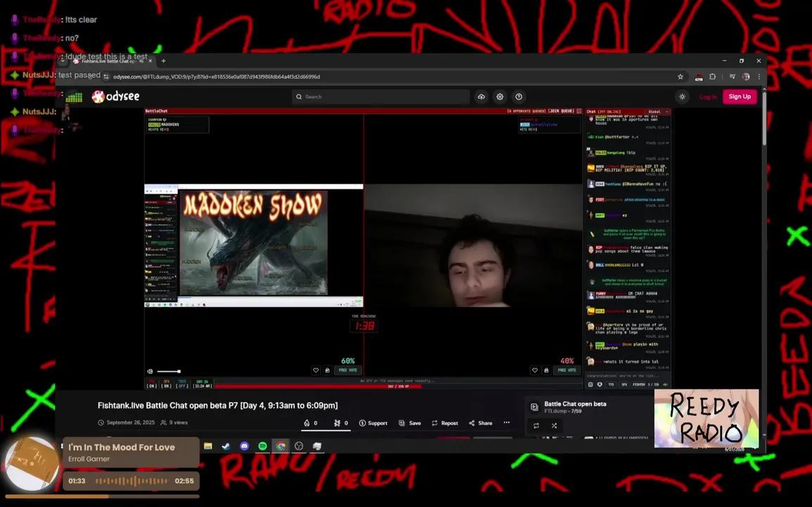Viewport: 812px width, 507px height.
Task: Click the lock icon beside 60% vote
Action: [327, 370]
